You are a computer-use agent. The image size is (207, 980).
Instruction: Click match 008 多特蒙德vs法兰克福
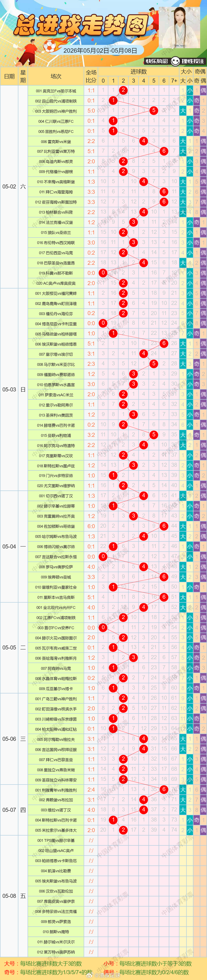[56, 912]
